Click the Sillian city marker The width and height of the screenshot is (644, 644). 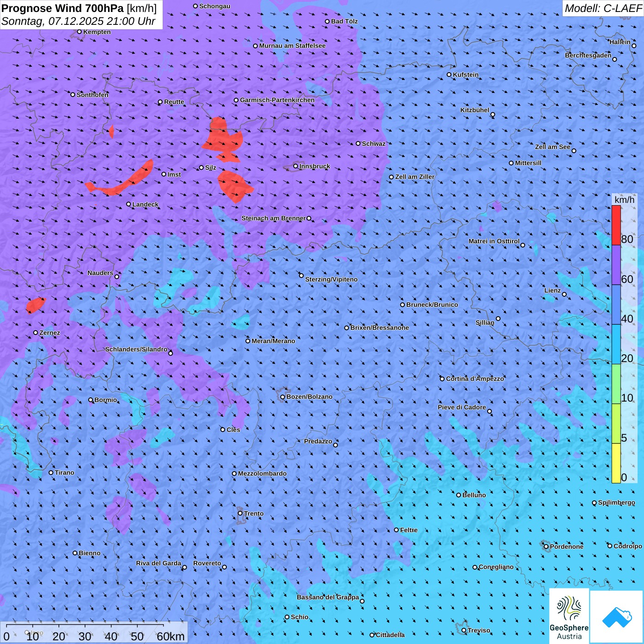coord(498,318)
